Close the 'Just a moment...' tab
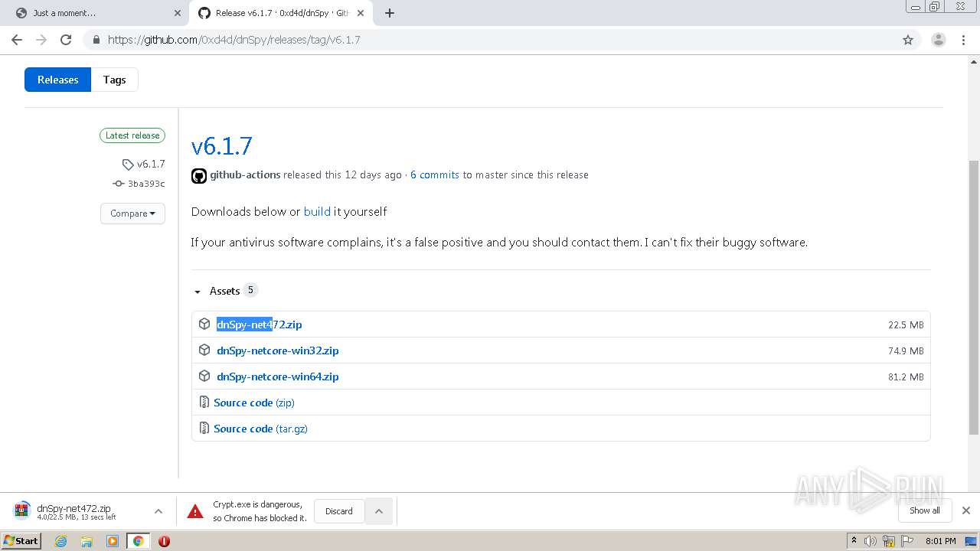The image size is (980, 551). 178,13
